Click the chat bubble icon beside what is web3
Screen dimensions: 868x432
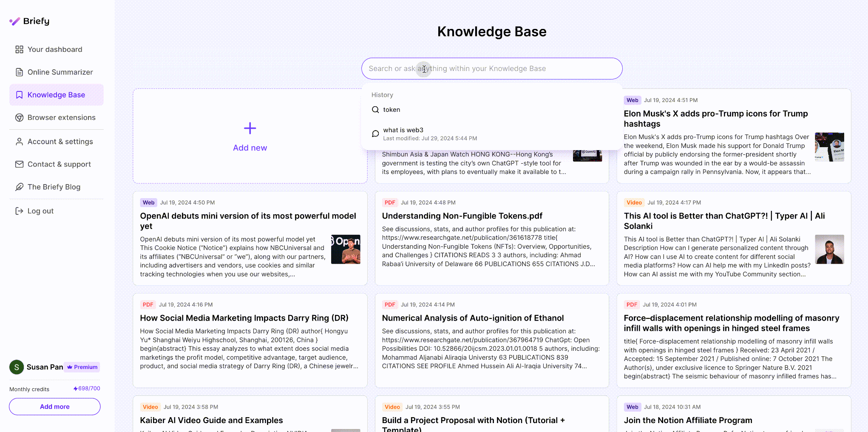[375, 134]
